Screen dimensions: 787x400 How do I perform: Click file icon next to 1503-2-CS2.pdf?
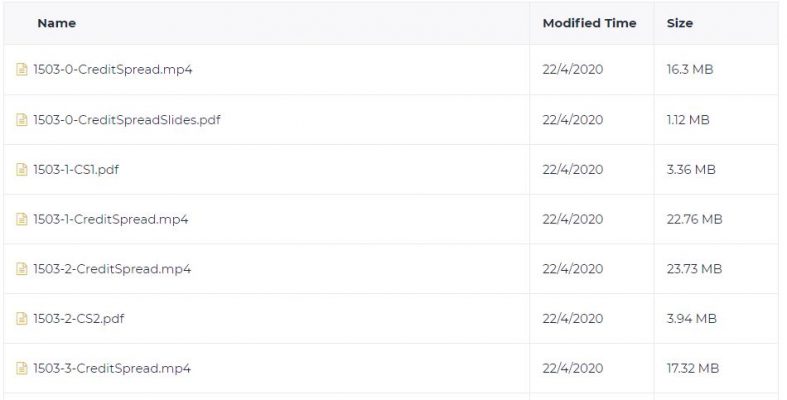tap(22, 318)
